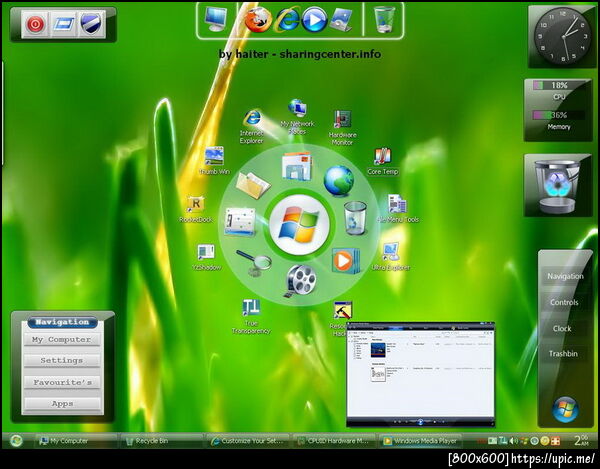Open the blue media player icon in the top dock

point(315,20)
